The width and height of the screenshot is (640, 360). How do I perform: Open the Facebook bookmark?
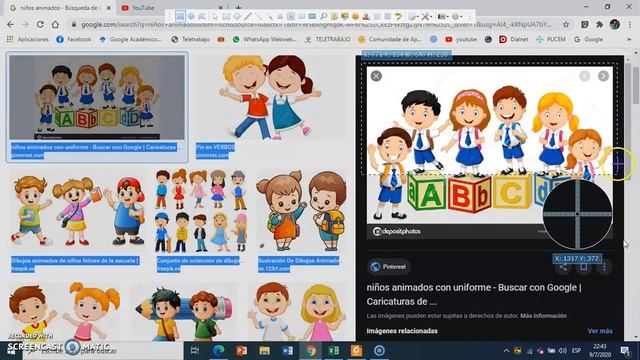(74, 39)
